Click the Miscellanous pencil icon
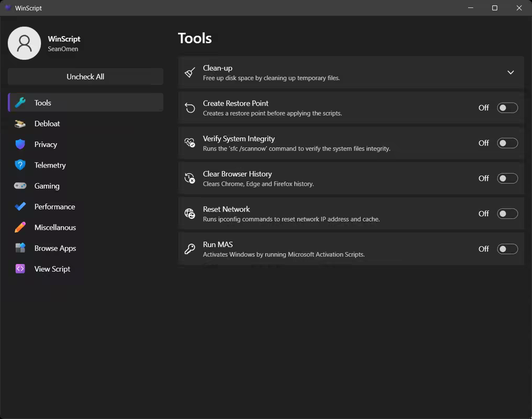532x419 pixels. pos(20,227)
